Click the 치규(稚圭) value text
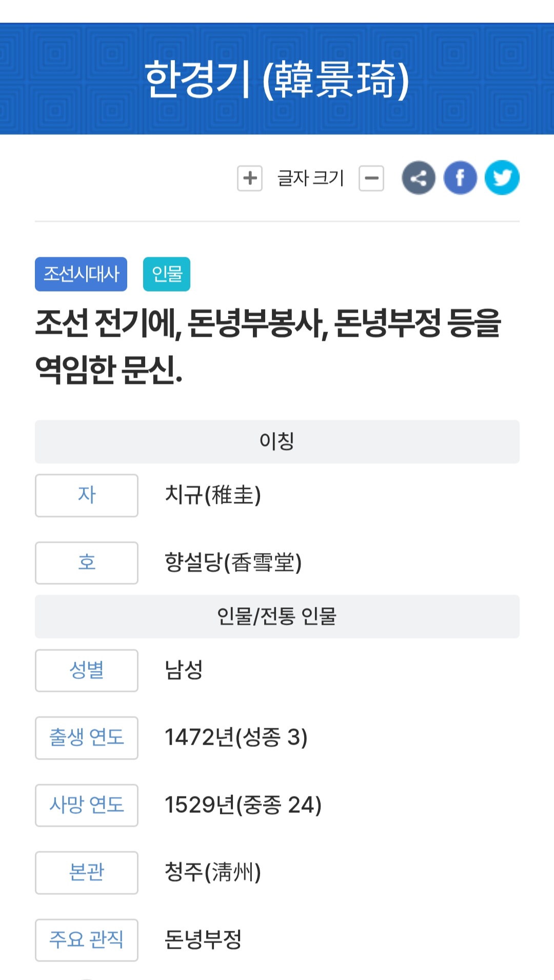 pos(213,496)
